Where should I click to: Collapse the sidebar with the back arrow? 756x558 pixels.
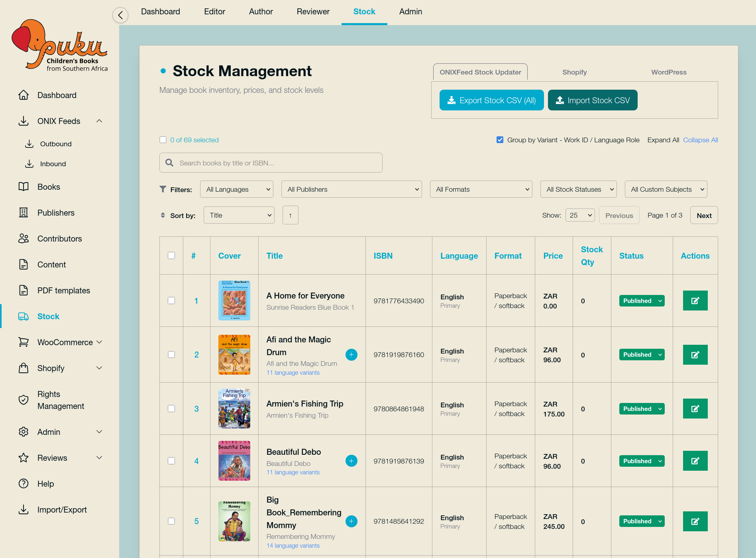click(120, 15)
